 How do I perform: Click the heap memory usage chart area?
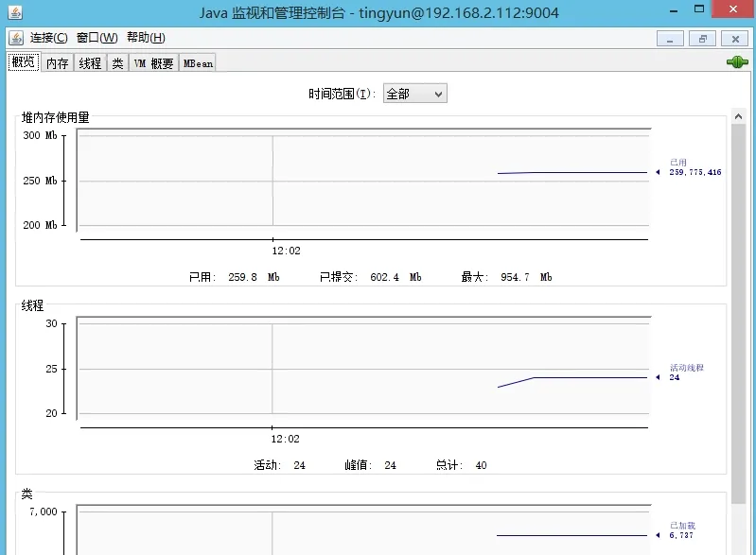coord(364,181)
